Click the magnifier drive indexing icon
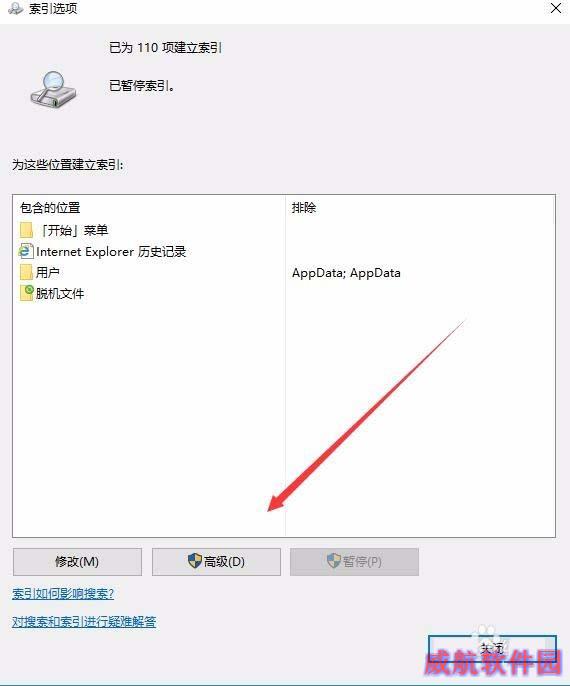 click(x=53, y=90)
